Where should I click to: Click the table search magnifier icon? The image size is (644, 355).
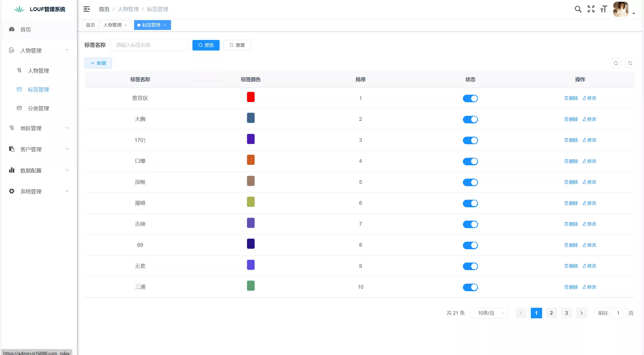pyautogui.click(x=616, y=63)
